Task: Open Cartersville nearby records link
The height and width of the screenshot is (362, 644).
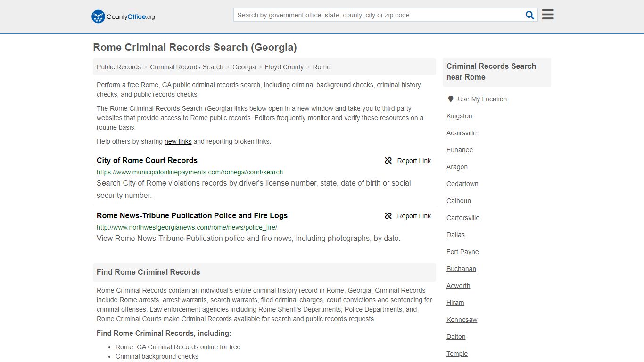Action: coord(463,218)
